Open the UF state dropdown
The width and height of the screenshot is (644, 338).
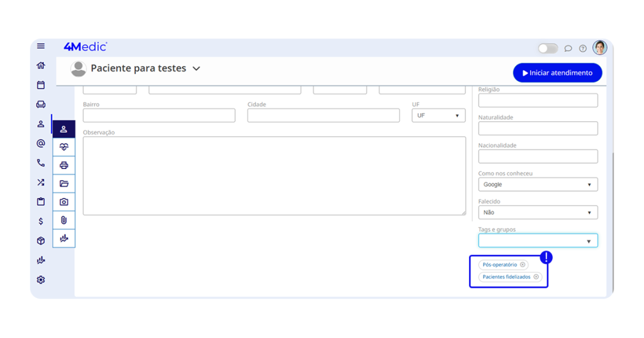click(438, 116)
